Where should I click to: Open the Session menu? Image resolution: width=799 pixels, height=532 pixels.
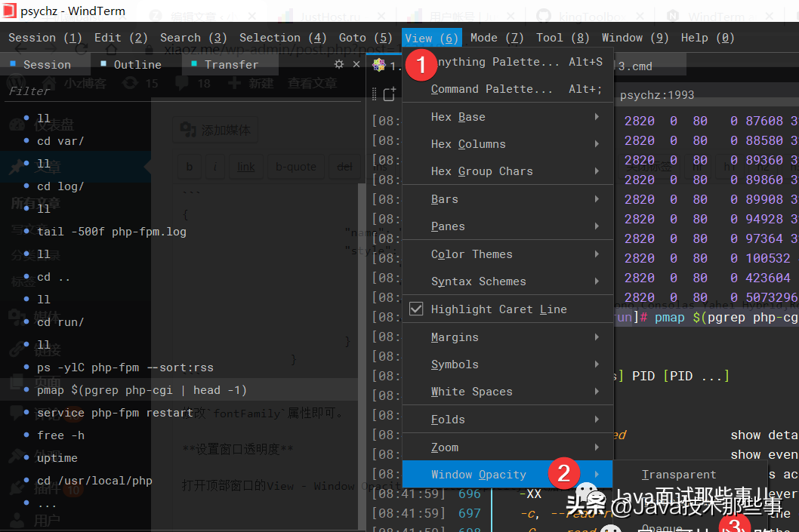pos(45,38)
